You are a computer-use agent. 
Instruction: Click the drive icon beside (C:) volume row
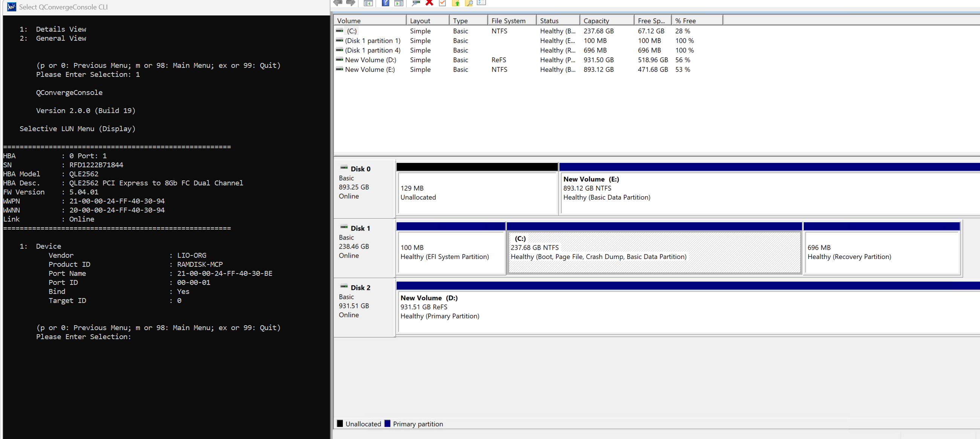(x=339, y=31)
